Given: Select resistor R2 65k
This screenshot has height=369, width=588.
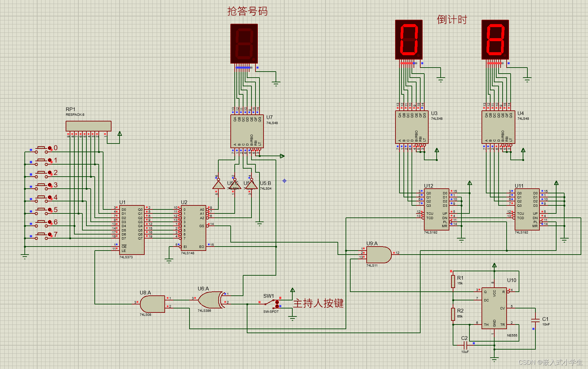Looking at the screenshot, I should [x=453, y=314].
